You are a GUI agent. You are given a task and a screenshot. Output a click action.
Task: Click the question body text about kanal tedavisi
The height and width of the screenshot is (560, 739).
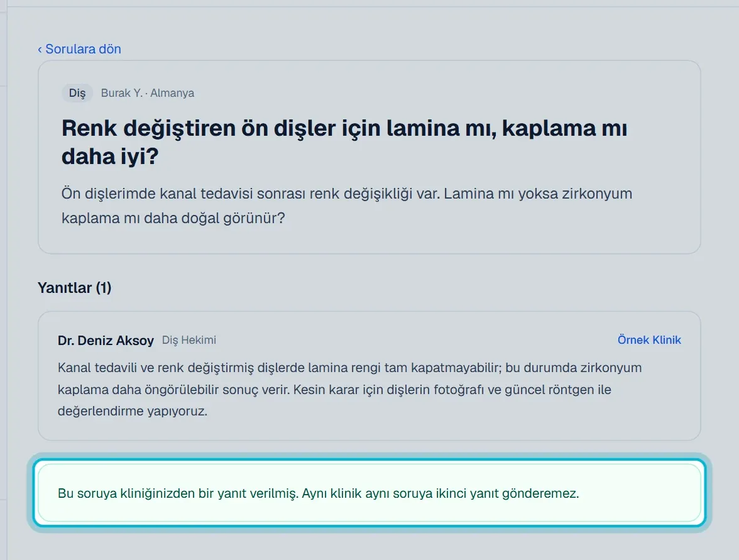tap(346, 206)
